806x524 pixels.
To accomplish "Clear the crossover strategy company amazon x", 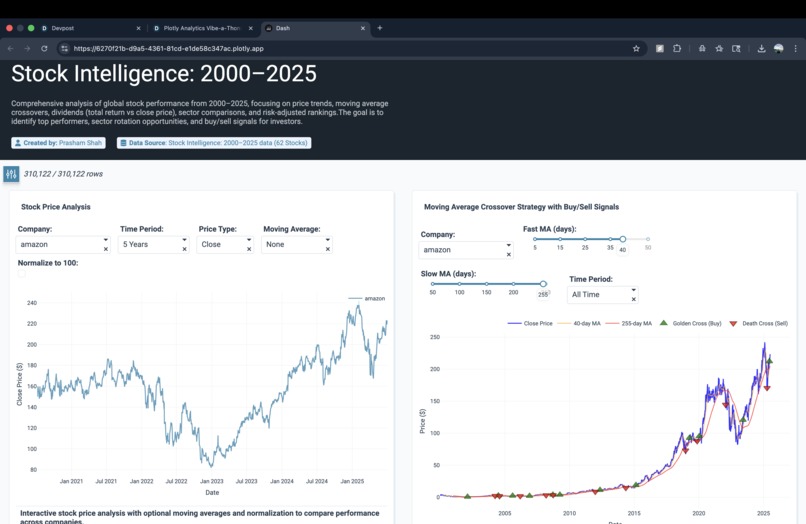I will tap(508, 255).
